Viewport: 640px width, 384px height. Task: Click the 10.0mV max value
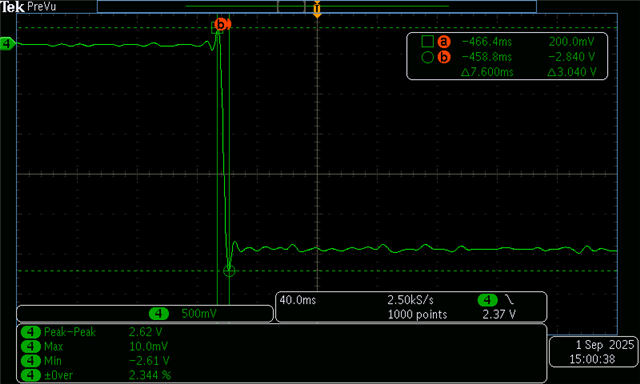(x=148, y=346)
